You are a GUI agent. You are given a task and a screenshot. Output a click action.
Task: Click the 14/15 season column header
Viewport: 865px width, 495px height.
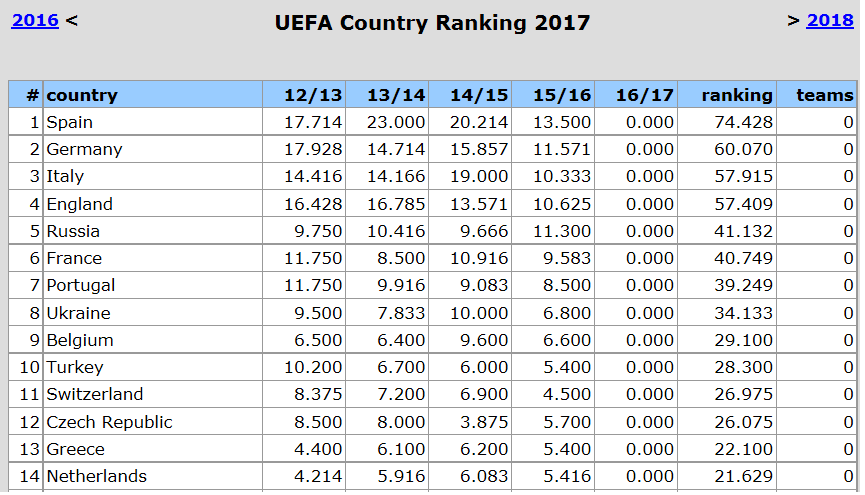coord(479,95)
